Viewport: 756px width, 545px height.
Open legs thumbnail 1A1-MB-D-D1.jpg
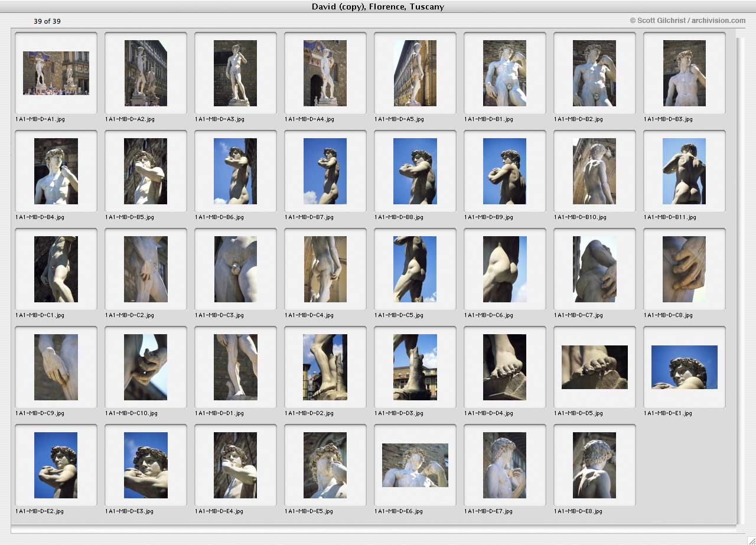coord(236,367)
